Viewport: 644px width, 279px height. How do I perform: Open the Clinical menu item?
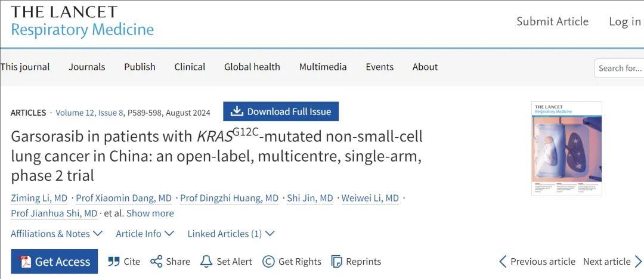click(190, 67)
